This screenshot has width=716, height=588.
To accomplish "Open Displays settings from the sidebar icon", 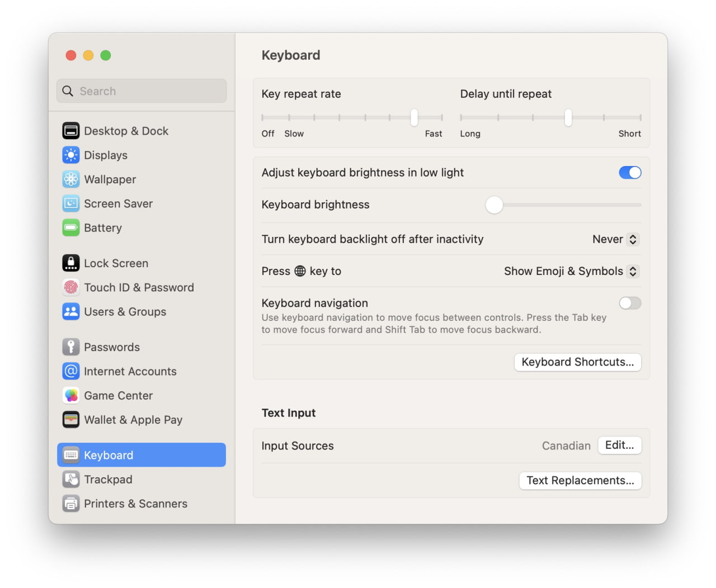I will click(x=71, y=155).
